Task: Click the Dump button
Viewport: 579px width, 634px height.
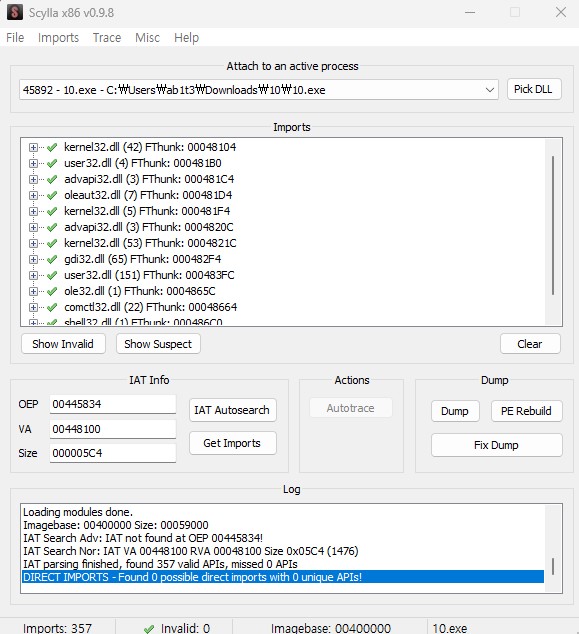Action: tap(455, 411)
